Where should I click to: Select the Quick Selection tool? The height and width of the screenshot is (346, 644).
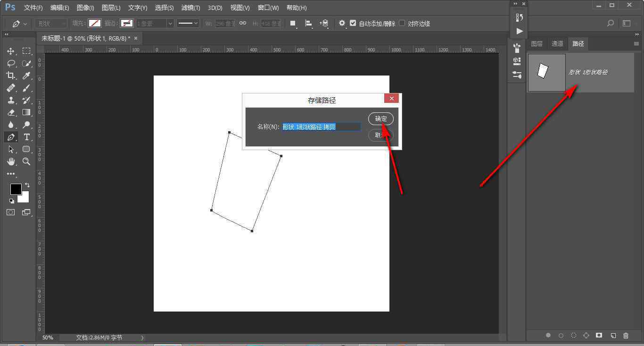tap(26, 63)
